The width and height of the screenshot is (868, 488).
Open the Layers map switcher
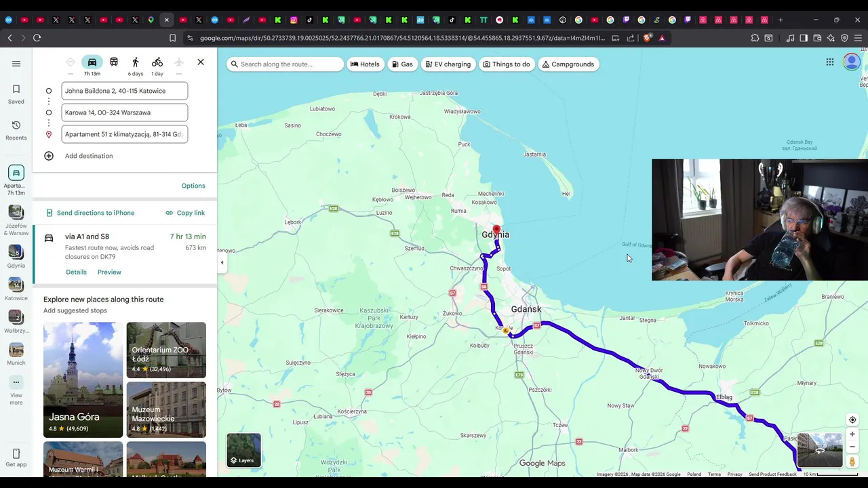(243, 450)
